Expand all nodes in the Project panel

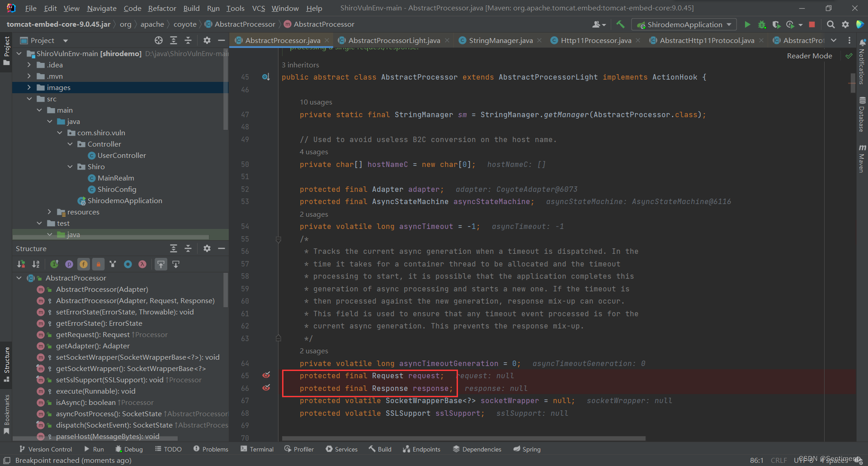[174, 40]
